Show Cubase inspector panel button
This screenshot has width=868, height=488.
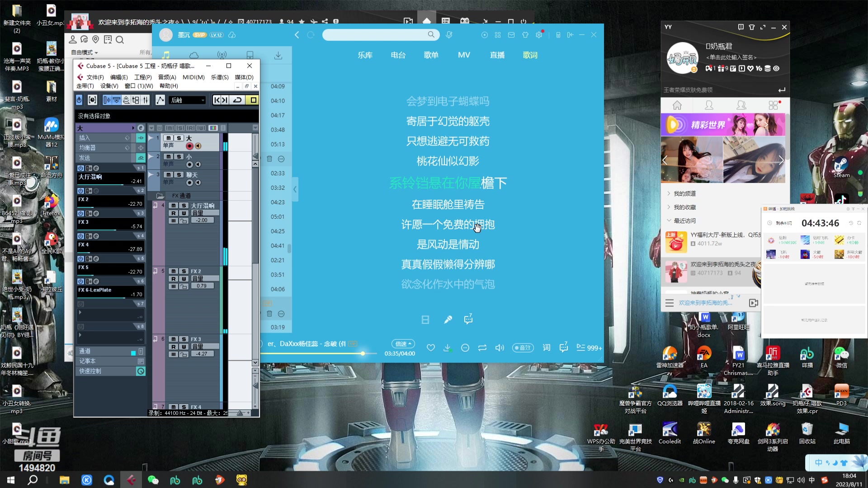[107, 100]
